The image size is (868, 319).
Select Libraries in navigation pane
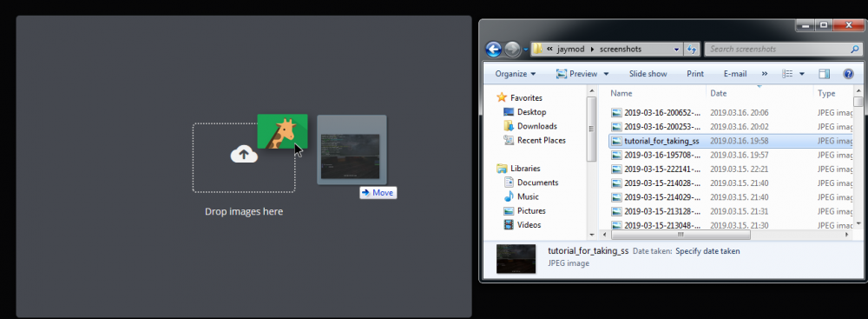pos(525,168)
